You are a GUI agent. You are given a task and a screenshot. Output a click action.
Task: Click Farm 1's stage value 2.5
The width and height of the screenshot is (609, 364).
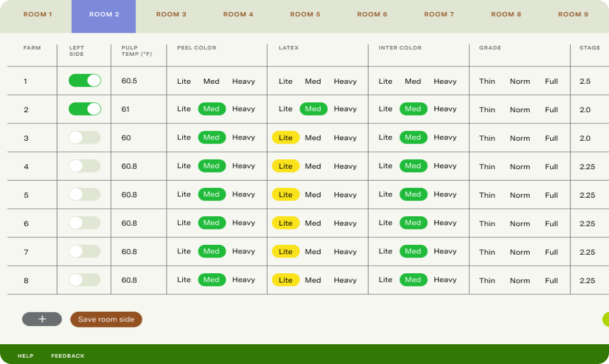[585, 81]
